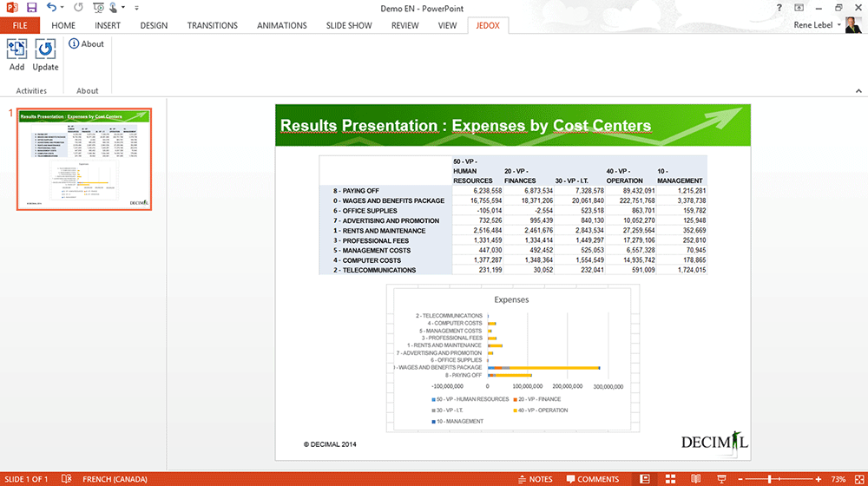Switch to the TRANSITIONS tab
Viewport: 868px width, 486px height.
[213, 26]
